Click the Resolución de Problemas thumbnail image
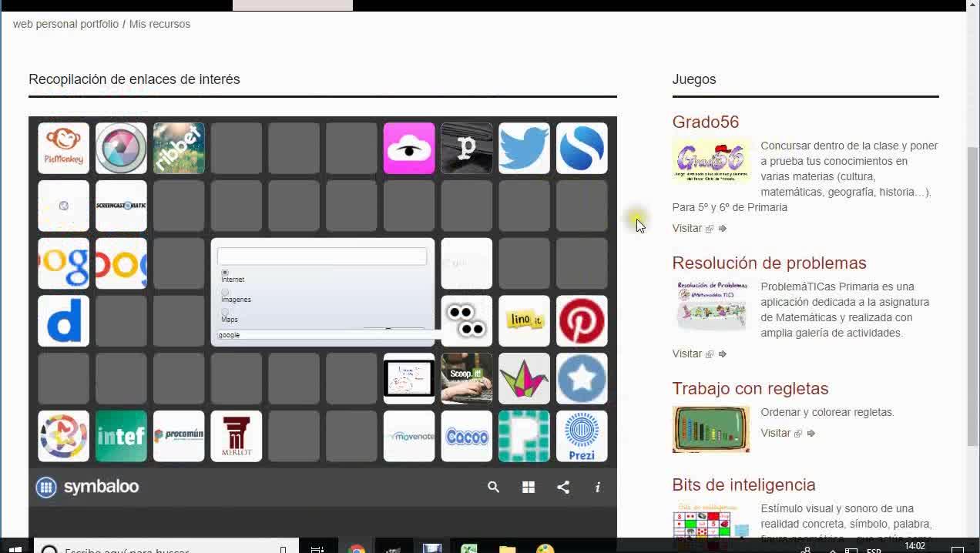 711,306
